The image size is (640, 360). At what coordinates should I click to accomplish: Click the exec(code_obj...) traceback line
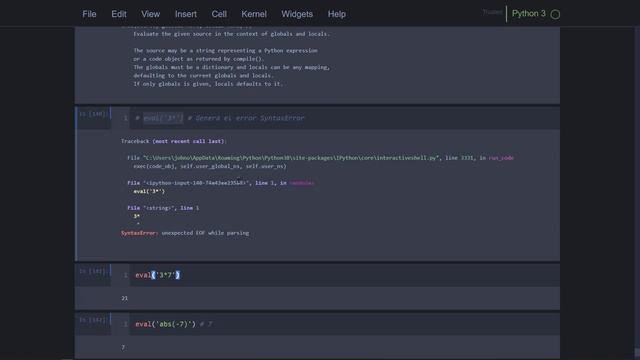click(210, 166)
